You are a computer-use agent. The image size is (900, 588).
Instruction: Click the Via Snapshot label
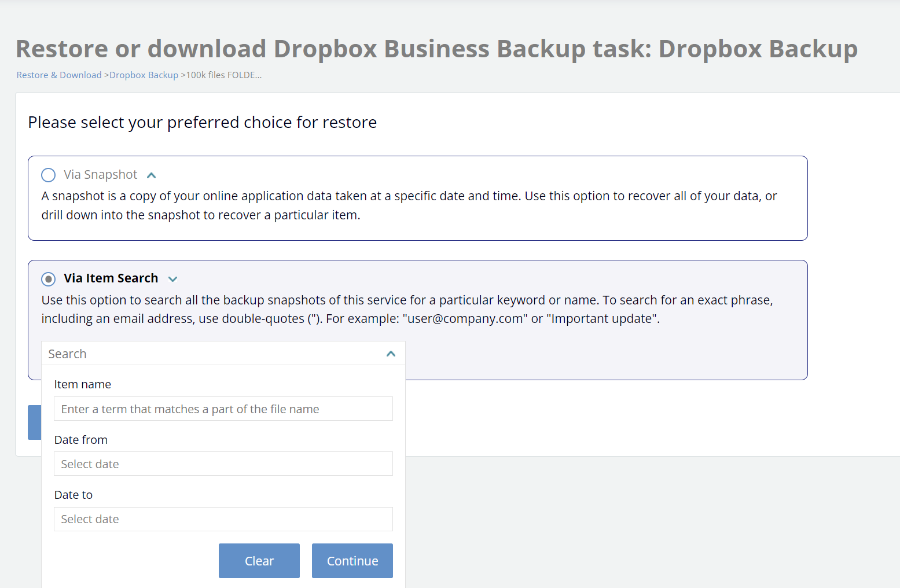point(101,175)
